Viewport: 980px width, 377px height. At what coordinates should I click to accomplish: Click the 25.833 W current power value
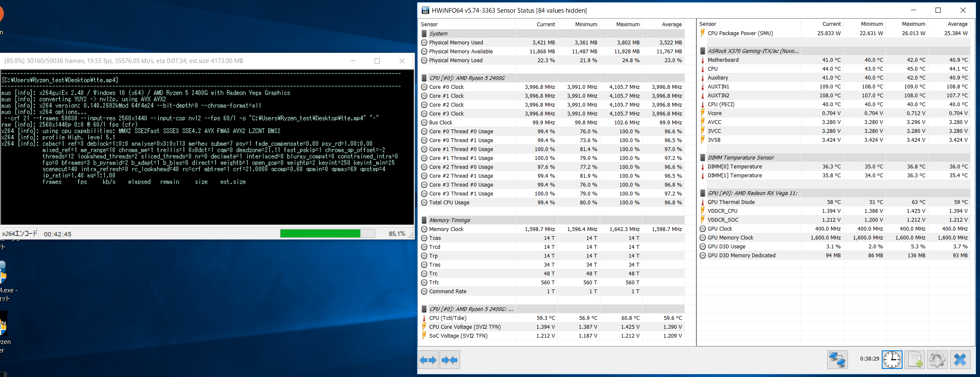click(x=829, y=33)
